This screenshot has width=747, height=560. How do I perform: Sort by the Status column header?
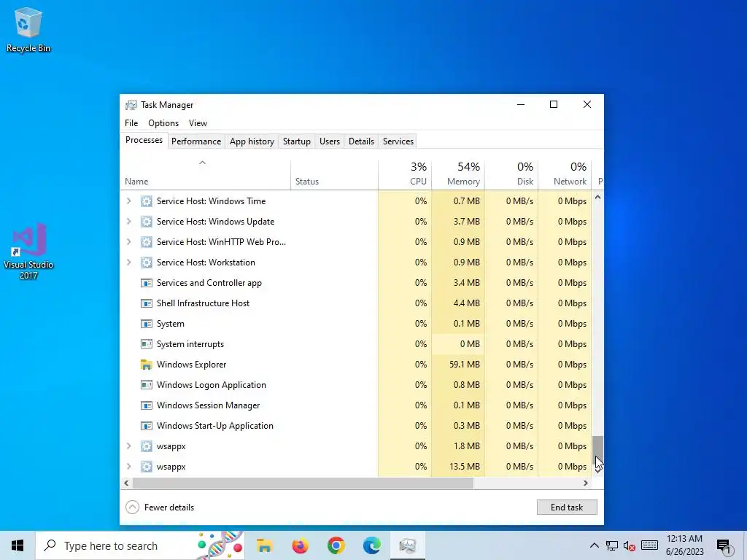[x=334, y=174]
